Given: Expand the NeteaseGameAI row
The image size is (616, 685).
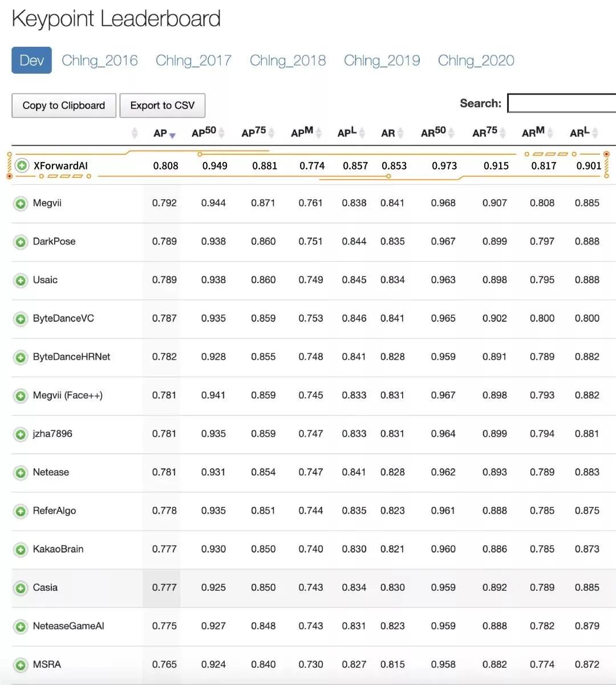Looking at the screenshot, I should coord(21,626).
